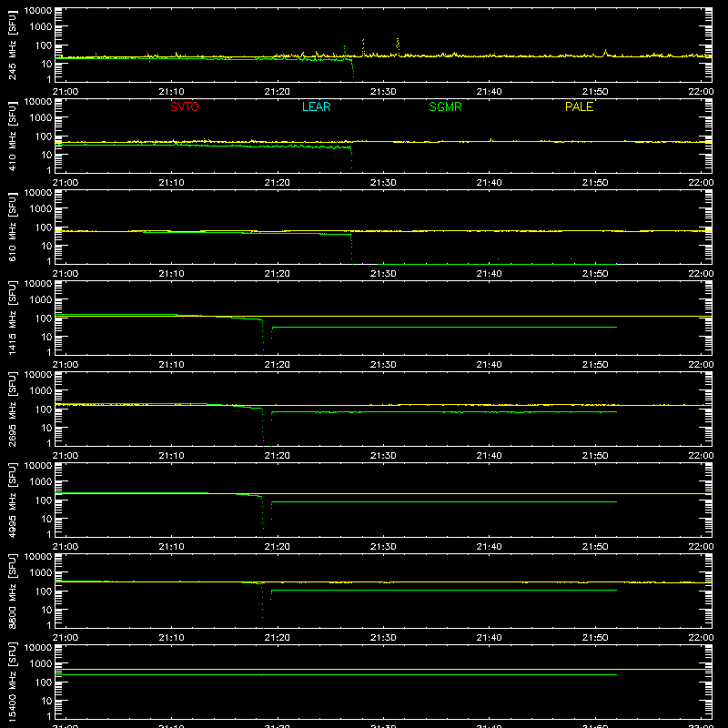Click the yellow PALE station label
The image size is (728, 728).
click(579, 106)
